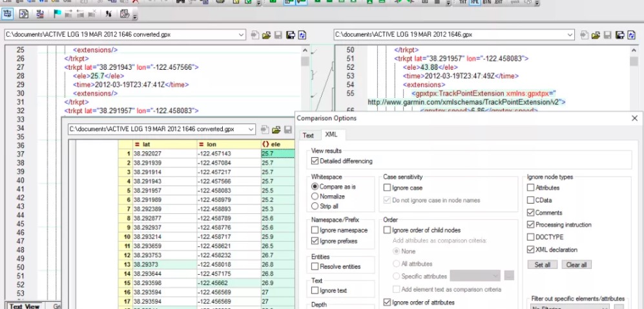Select BIN compare mode icon
644x309 pixels.
click(x=486, y=2)
